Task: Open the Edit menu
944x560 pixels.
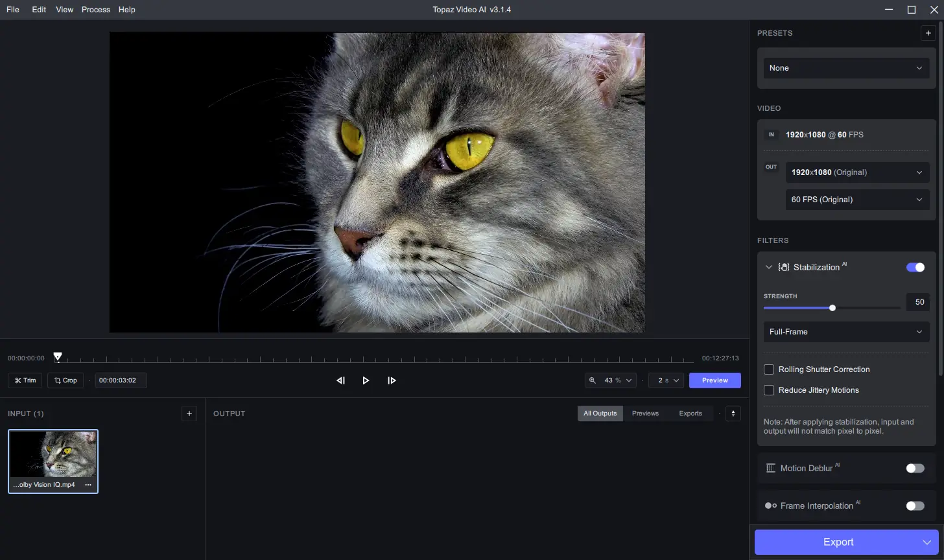Action: pos(39,10)
